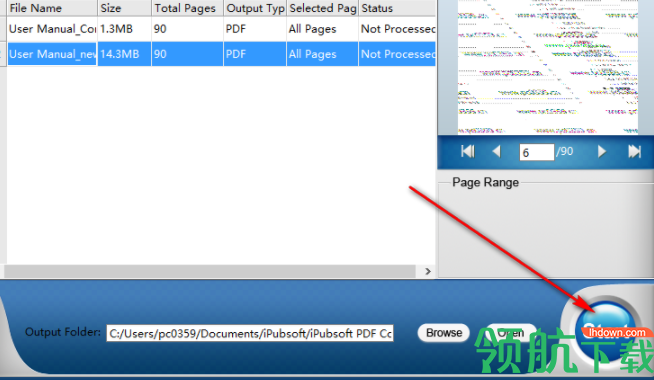Screen dimensions: 654x380
Task: Click the round Start button
Action: click(x=607, y=331)
